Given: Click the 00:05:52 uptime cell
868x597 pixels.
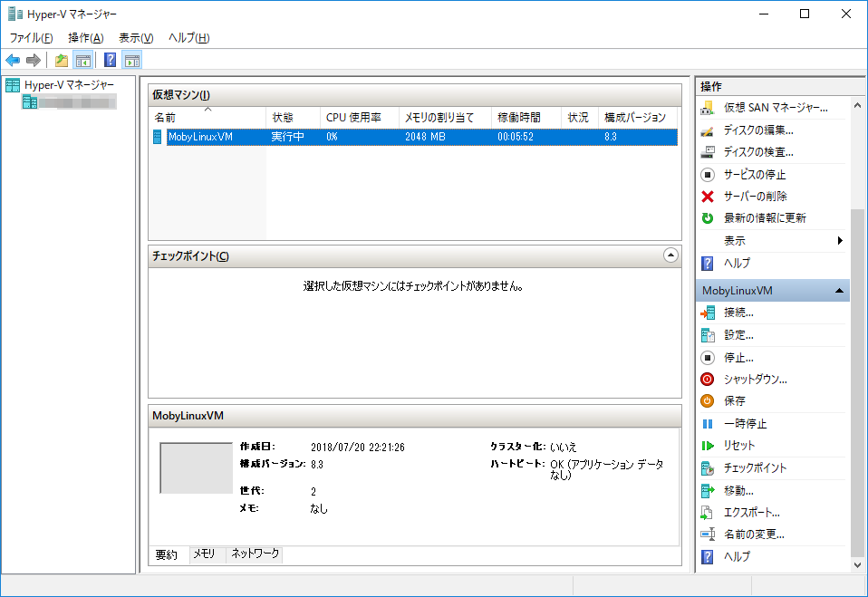Looking at the screenshot, I should point(516,137).
